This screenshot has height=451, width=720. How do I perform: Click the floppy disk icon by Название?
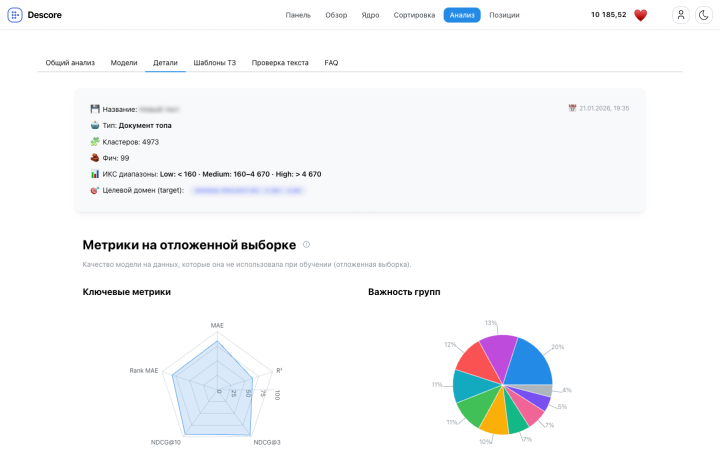(95, 109)
